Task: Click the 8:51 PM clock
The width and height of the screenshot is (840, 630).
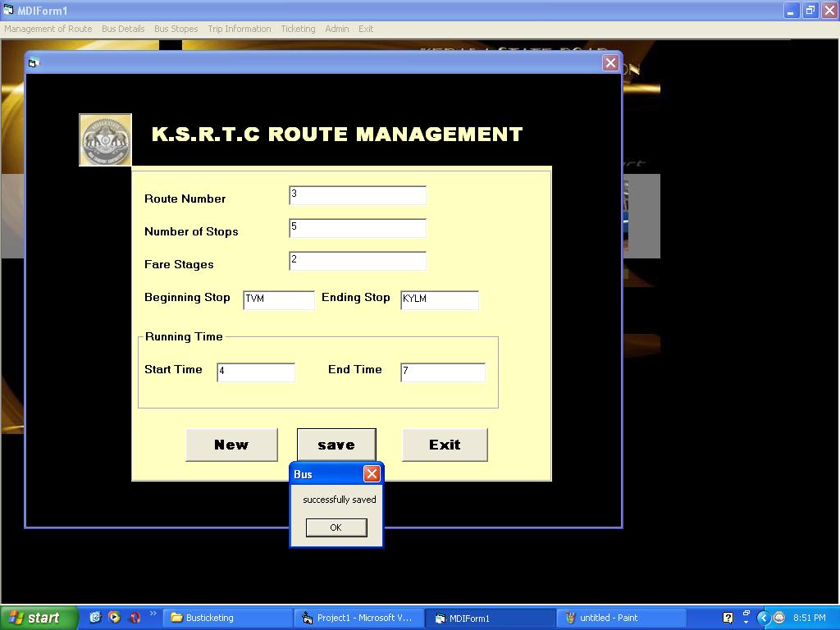Action: click(x=810, y=619)
